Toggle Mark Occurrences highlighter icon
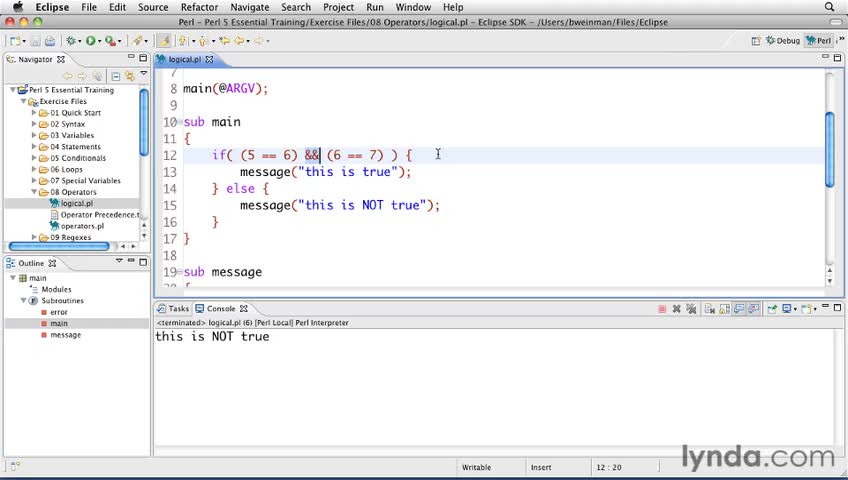The height and width of the screenshot is (480, 848). pyautogui.click(x=164, y=41)
